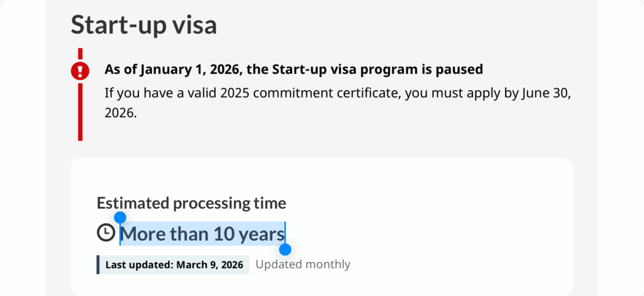
Task: Tap the start text selection handle
Action: [x=120, y=217]
